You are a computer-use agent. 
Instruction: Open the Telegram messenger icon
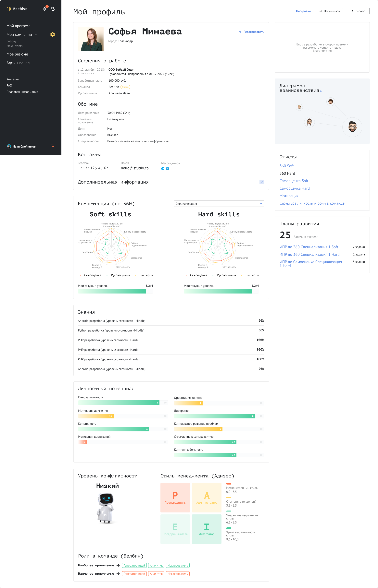(168, 169)
